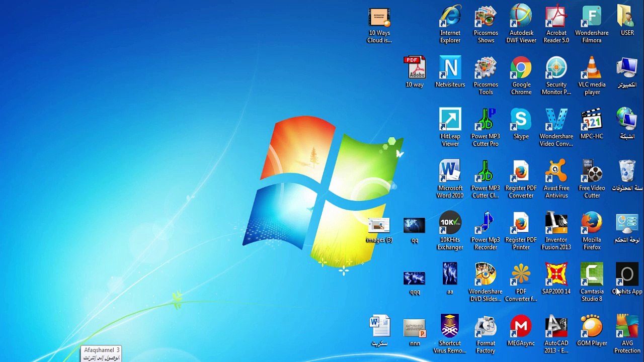Select the MPC-HC player shortcut
This screenshot has width=644, height=362.
point(592,124)
